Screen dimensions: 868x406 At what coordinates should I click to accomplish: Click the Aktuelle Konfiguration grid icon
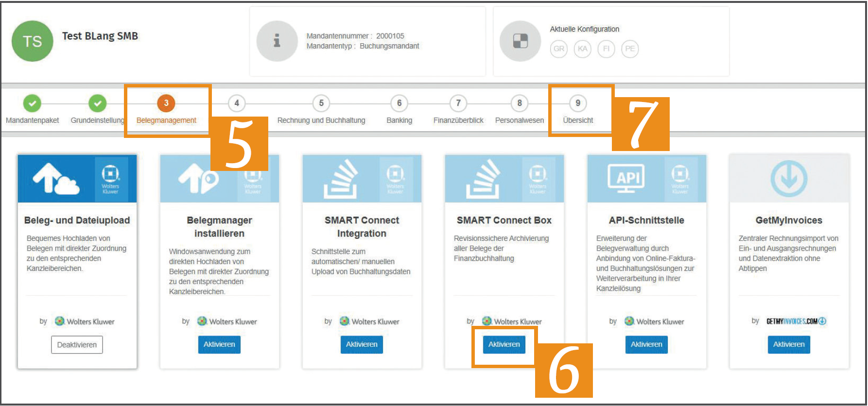click(520, 41)
